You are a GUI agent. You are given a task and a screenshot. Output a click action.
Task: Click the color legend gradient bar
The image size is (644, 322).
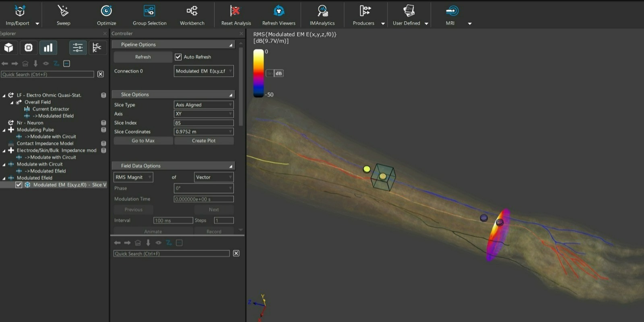[x=258, y=73]
